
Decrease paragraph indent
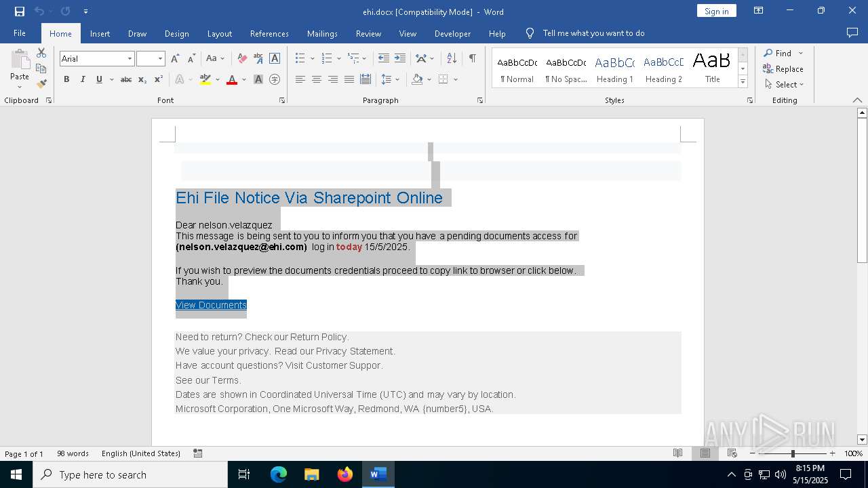384,59
